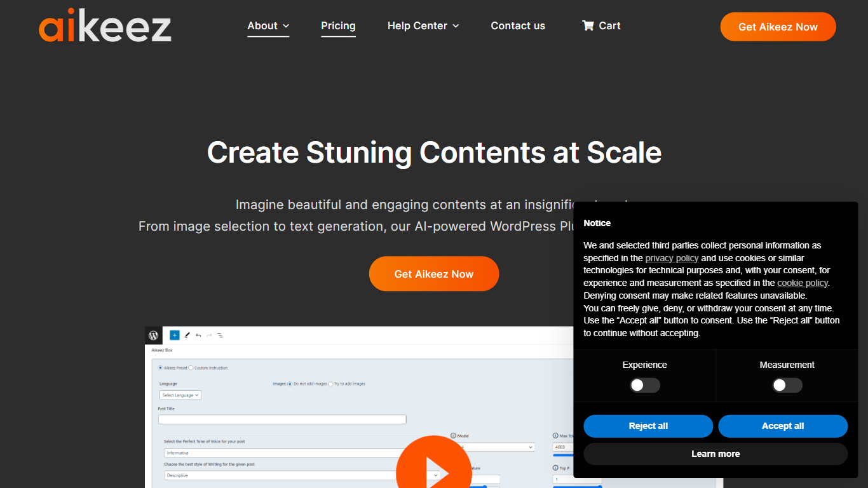Open the Help Center menu
This screenshot has height=488, width=868.
[x=423, y=26]
